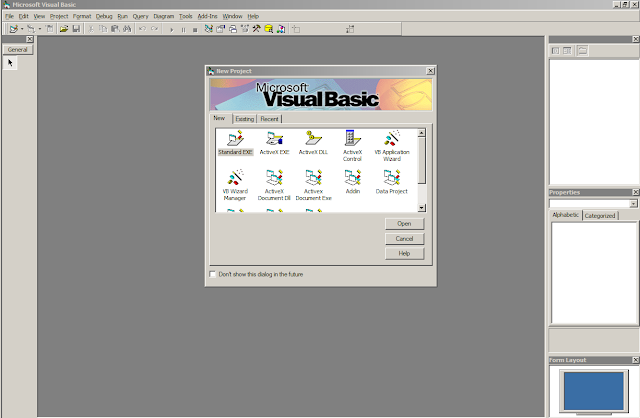The height and width of the screenshot is (418, 640).
Task: Click the Find binoculars icon
Action: click(x=127, y=29)
